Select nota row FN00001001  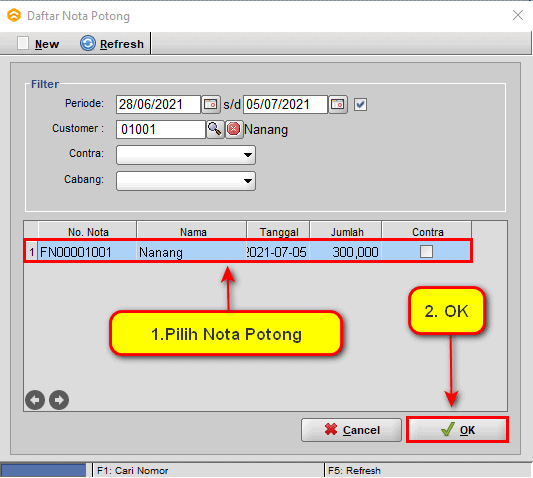(248, 252)
